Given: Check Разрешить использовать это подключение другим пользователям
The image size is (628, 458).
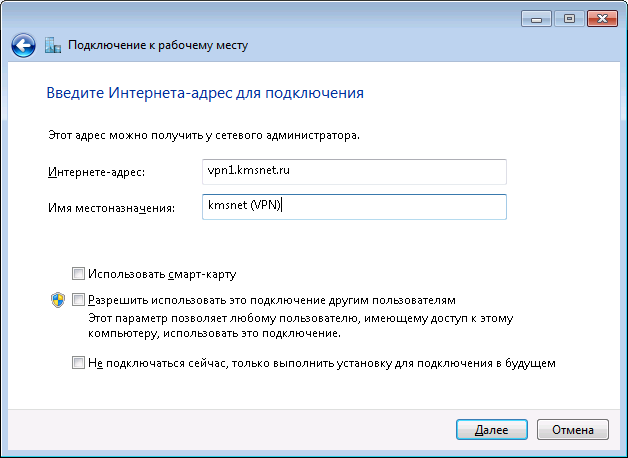Looking at the screenshot, I should point(78,299).
